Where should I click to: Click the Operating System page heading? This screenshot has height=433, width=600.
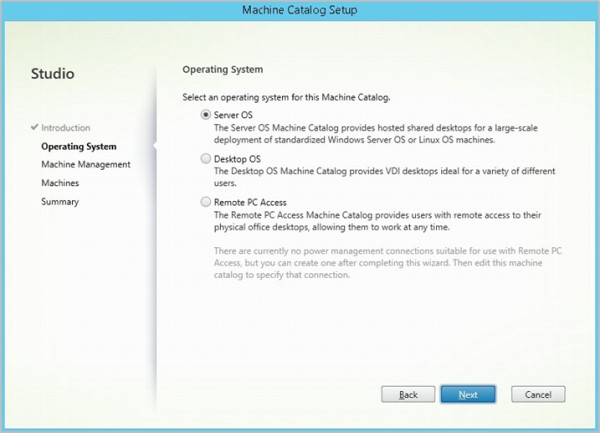click(222, 71)
